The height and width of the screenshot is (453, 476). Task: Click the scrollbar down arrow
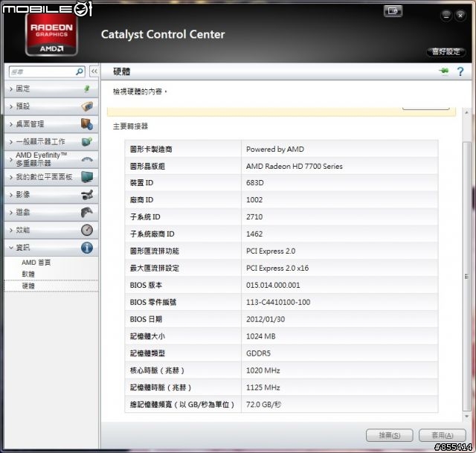(x=466, y=417)
